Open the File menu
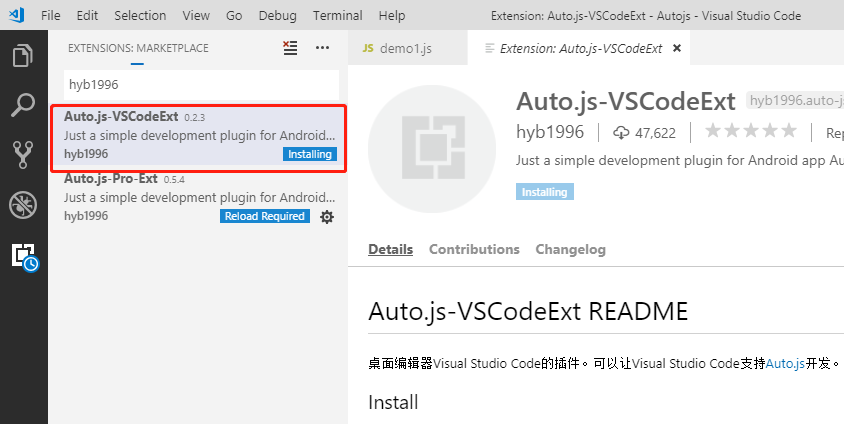Screen dimensions: 844x424 51,16
